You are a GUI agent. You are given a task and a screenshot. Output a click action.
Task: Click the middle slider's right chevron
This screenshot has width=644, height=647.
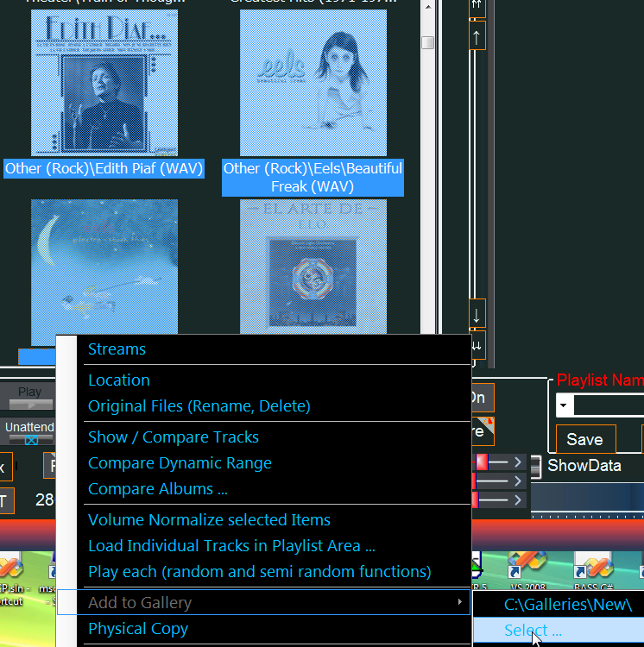(x=518, y=481)
